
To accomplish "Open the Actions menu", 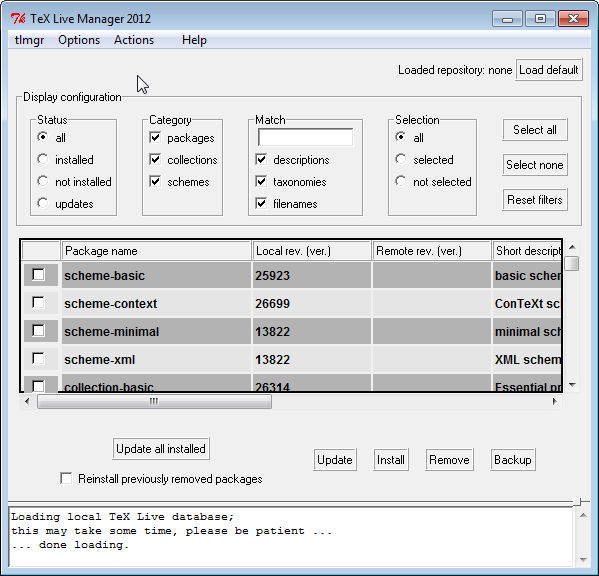I will pyautogui.click(x=134, y=40).
